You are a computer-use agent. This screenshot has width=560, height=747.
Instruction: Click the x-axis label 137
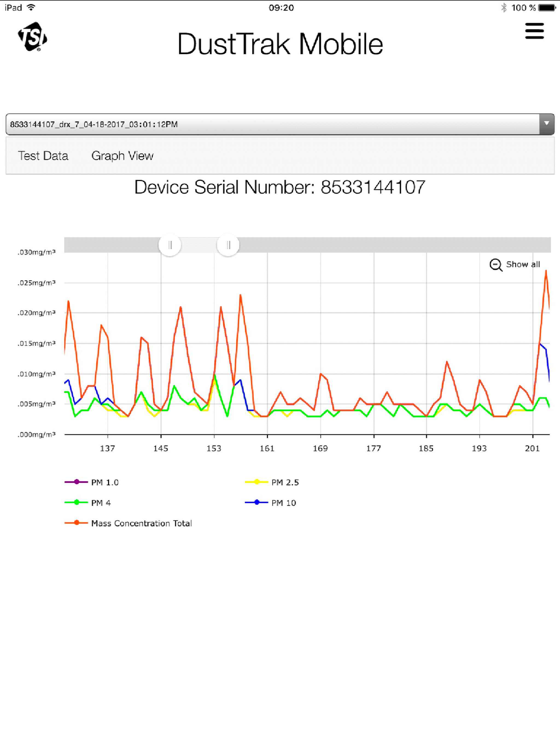pyautogui.click(x=107, y=448)
